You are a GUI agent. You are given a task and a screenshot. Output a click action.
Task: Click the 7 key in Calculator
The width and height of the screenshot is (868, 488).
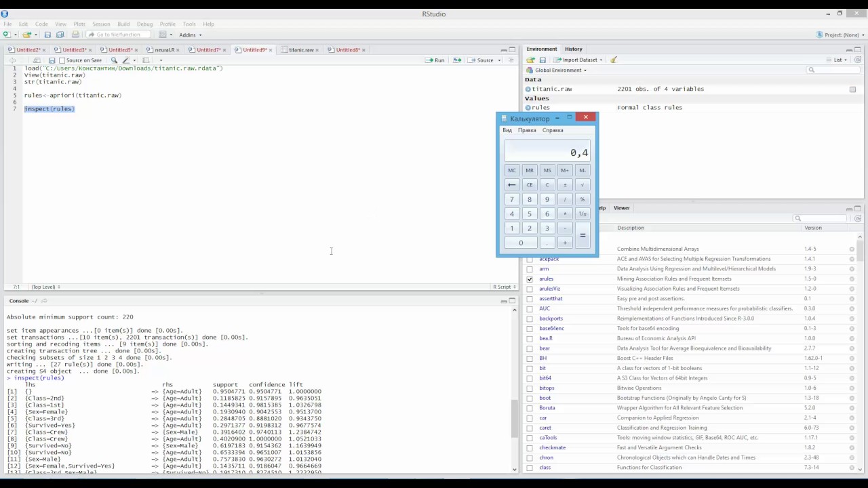[x=512, y=199]
